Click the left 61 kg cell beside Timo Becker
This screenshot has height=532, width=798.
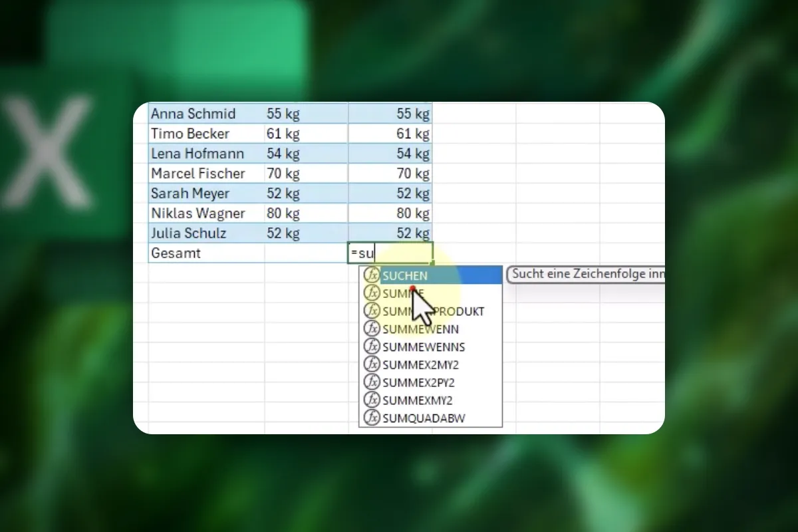[306, 134]
